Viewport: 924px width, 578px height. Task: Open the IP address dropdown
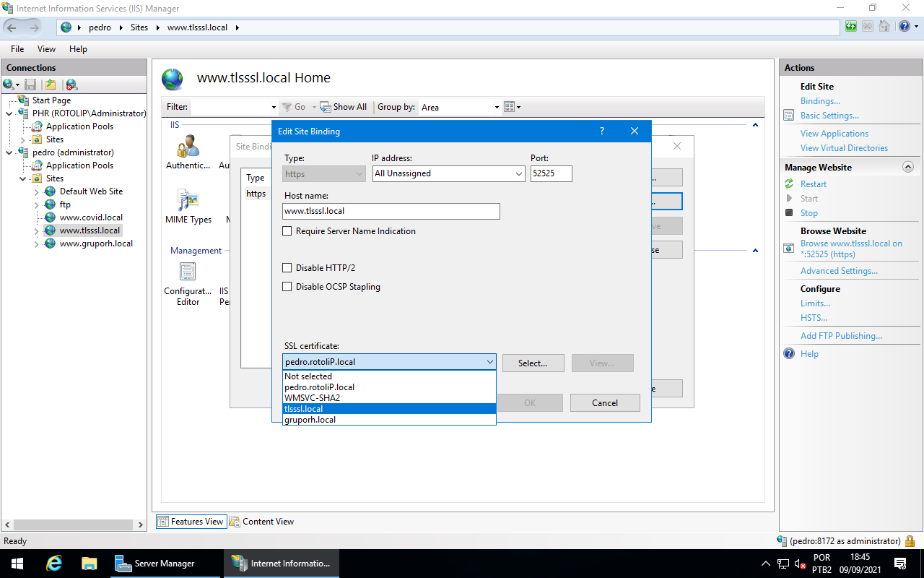(x=518, y=173)
